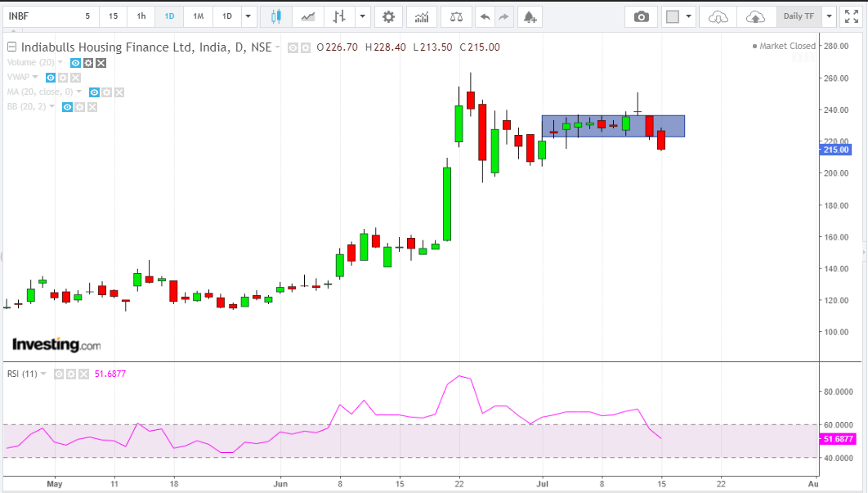Select the 15 minute interval
868x493 pixels.
point(113,16)
